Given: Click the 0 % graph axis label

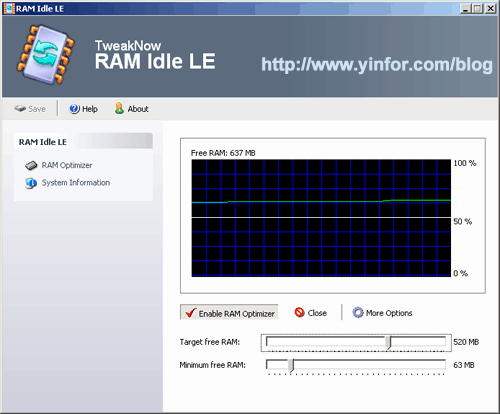Looking at the screenshot, I should 461,273.
